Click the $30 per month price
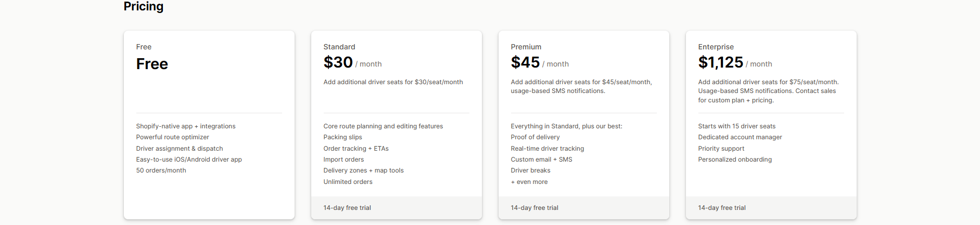The image size is (980, 225). [x=338, y=63]
